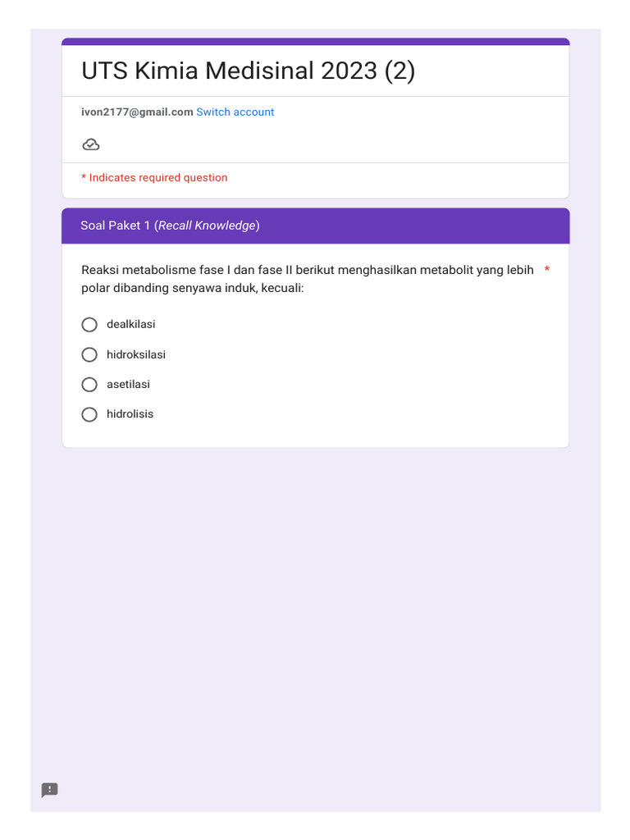The width and height of the screenshot is (630, 840).
Task: Click the question text about metabolisme fase
Action: click(307, 279)
